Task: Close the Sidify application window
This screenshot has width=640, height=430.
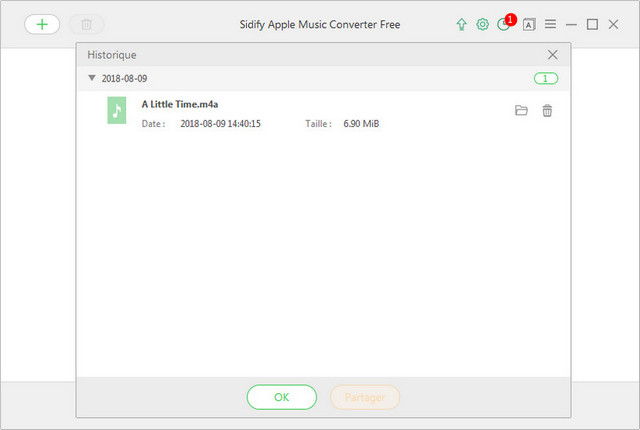Action: [x=614, y=24]
